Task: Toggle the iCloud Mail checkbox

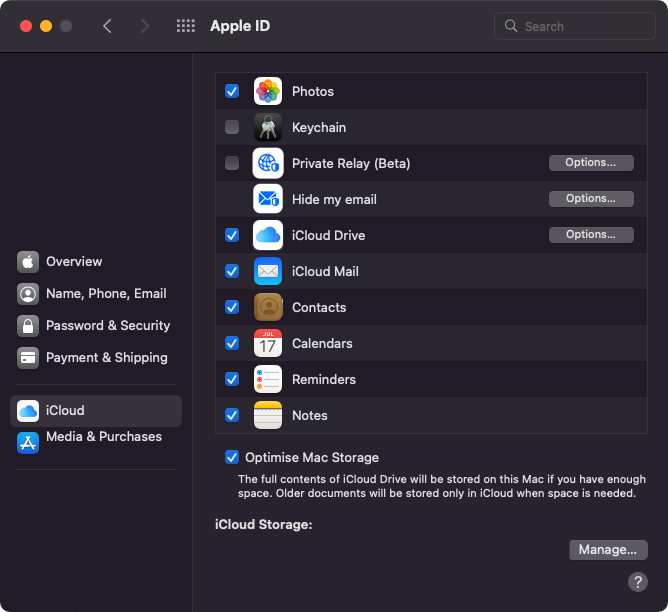Action: point(232,271)
